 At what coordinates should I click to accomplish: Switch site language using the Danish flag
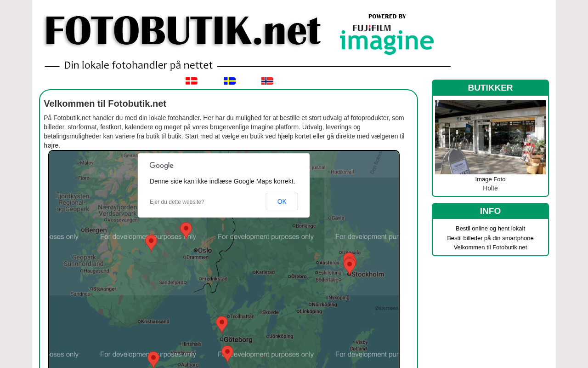(192, 81)
